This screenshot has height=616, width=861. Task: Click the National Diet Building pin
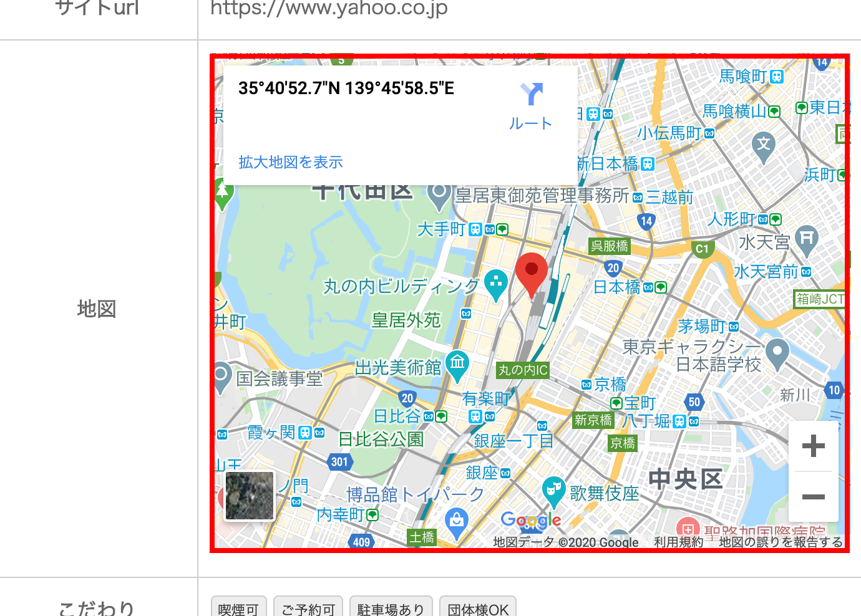[x=221, y=377]
